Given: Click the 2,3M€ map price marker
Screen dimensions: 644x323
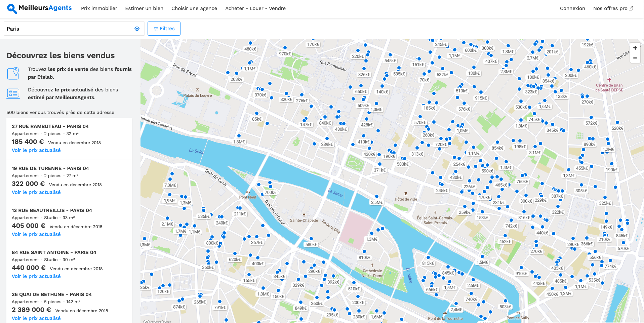Looking at the screenshot, I should [x=506, y=72].
